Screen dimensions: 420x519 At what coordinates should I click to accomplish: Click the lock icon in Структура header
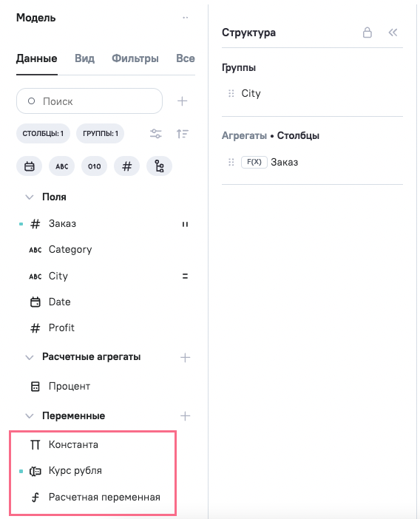pyautogui.click(x=367, y=33)
